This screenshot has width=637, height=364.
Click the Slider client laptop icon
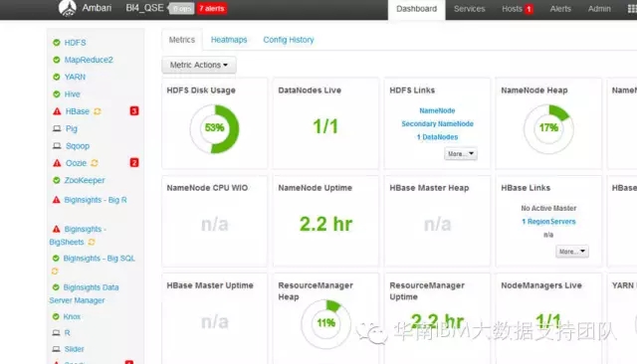coord(56,349)
